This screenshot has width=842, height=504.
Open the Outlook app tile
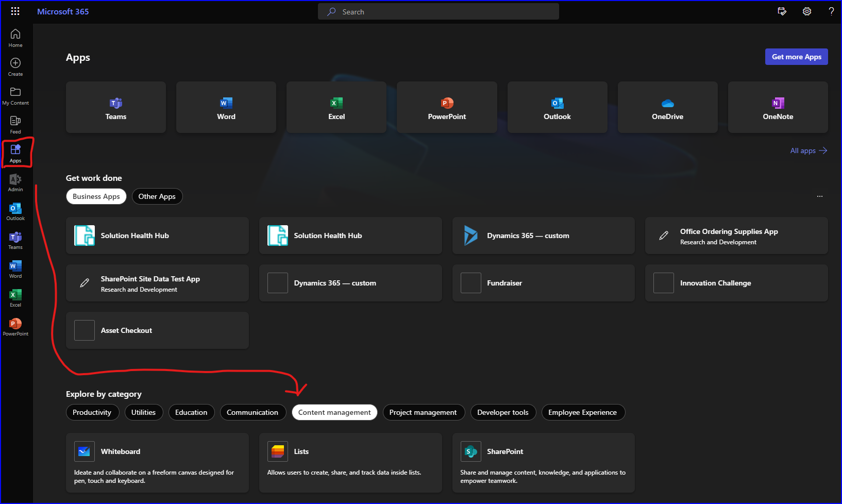(558, 107)
